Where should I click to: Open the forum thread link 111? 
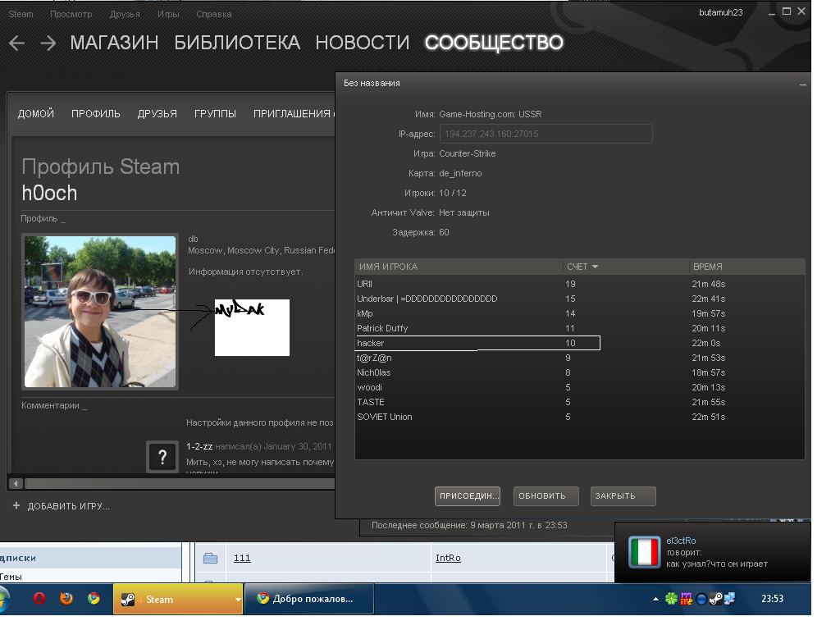tap(242, 558)
